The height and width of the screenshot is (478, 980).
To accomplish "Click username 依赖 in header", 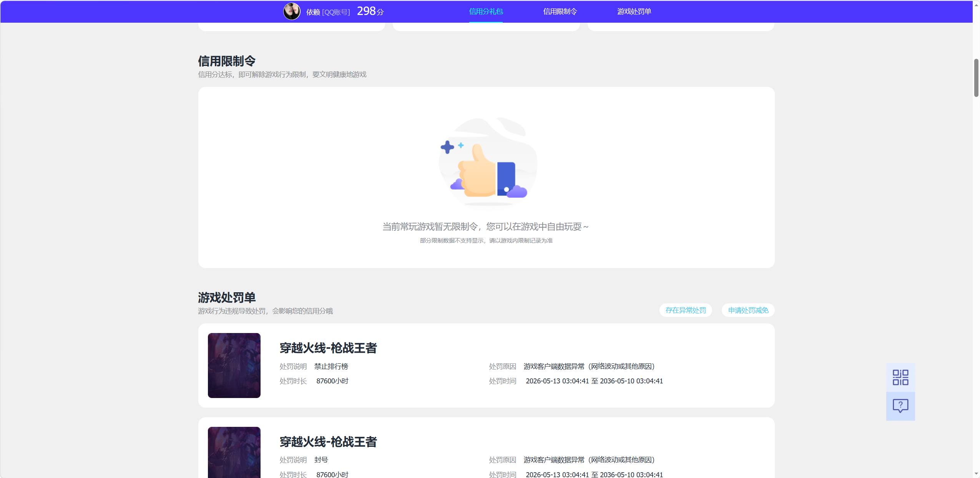I will 313,12.
